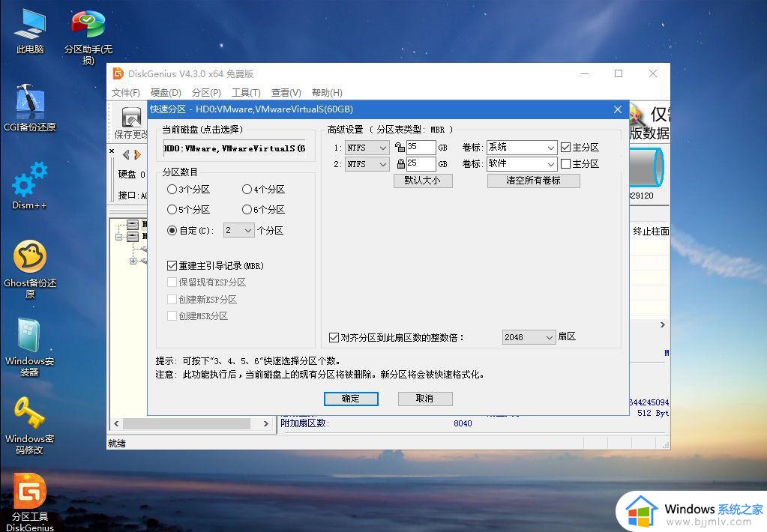This screenshot has width=767, height=532.
Task: Open the 分区(P) menu
Action: [206, 93]
